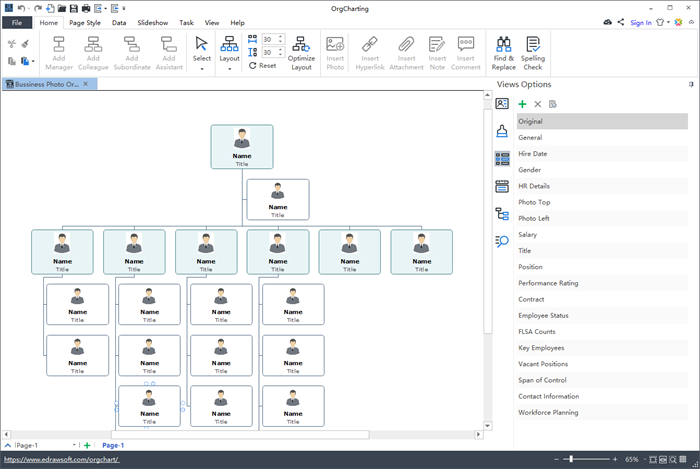This screenshot has height=469, width=700.
Task: Open the edrawsoft.com orgchart link
Action: click(x=62, y=460)
